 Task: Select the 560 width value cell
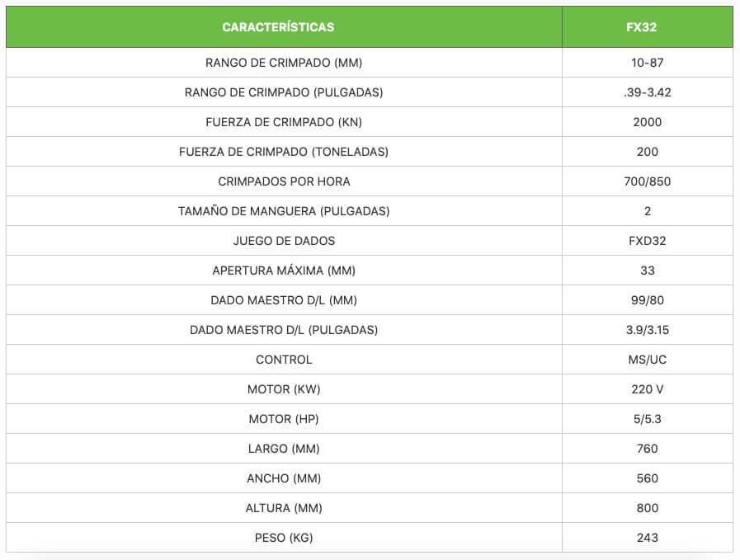(x=648, y=478)
